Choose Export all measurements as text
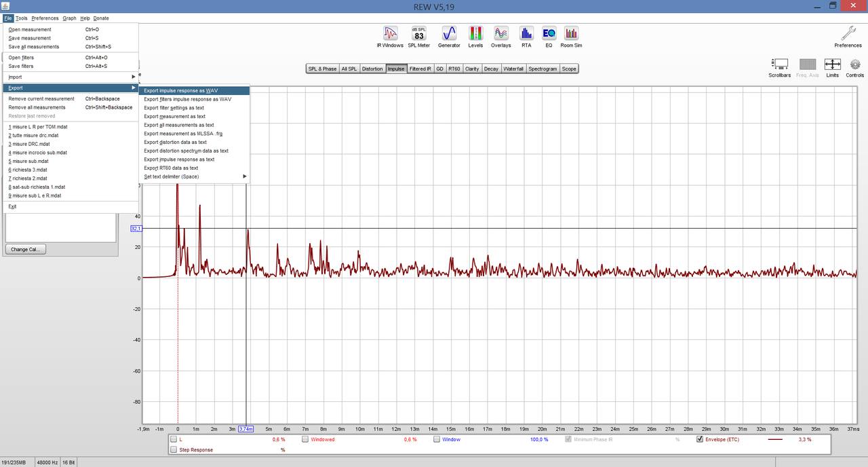The height and width of the screenshot is (467, 868). pos(195,125)
